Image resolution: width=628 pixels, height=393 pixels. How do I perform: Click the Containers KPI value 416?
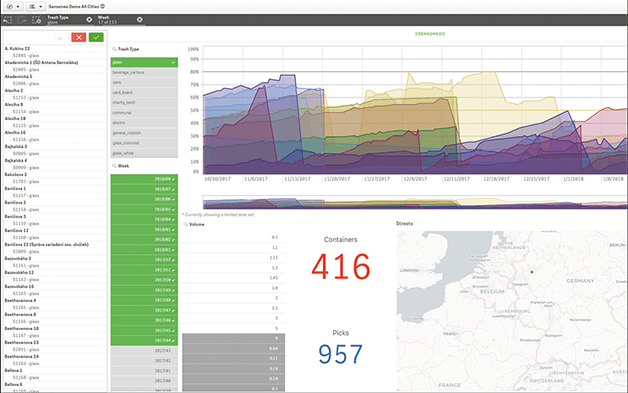(x=341, y=267)
